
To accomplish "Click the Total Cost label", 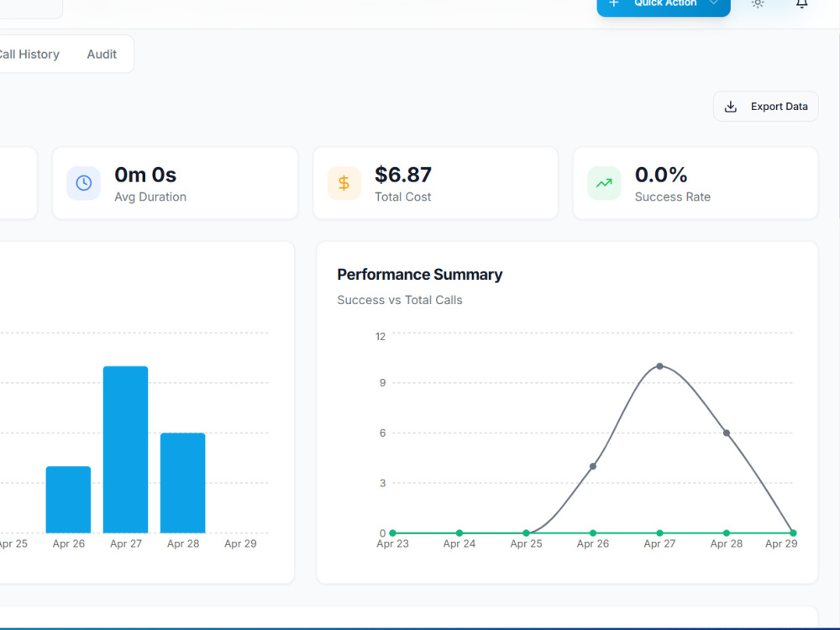I will [403, 197].
